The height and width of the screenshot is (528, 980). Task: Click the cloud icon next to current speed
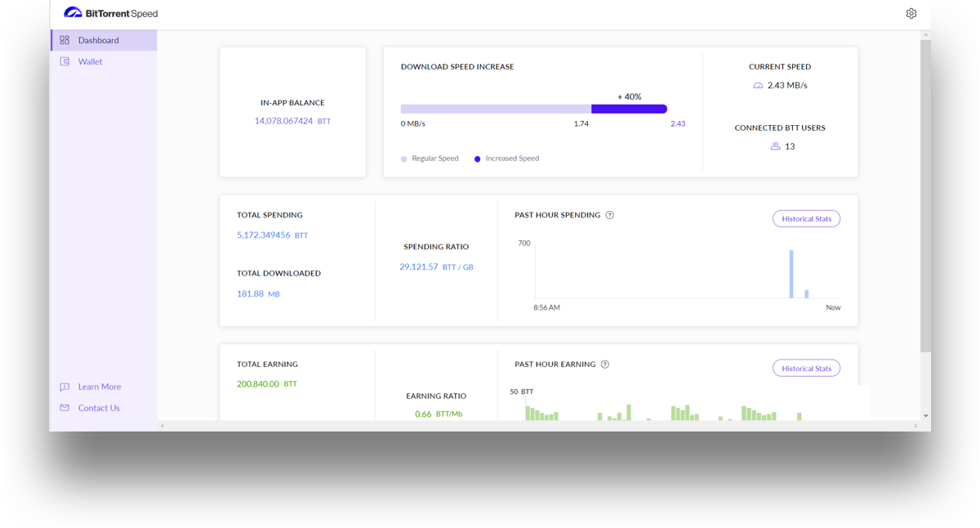[756, 84]
